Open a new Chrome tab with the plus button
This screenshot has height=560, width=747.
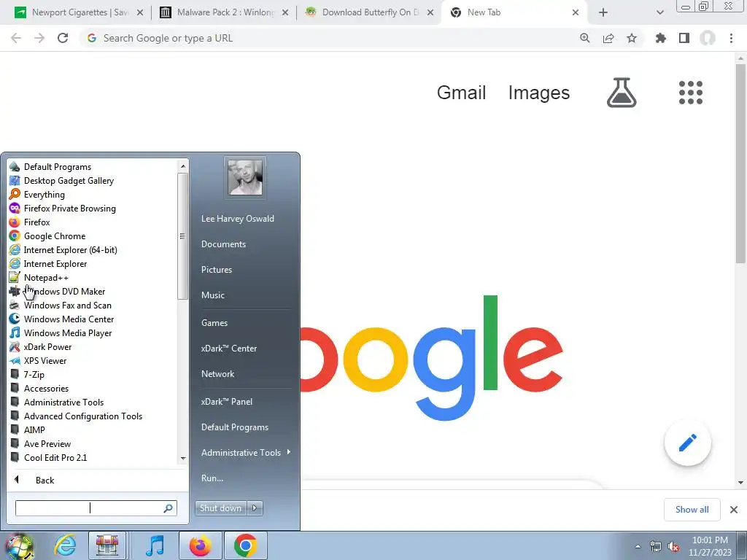[603, 12]
